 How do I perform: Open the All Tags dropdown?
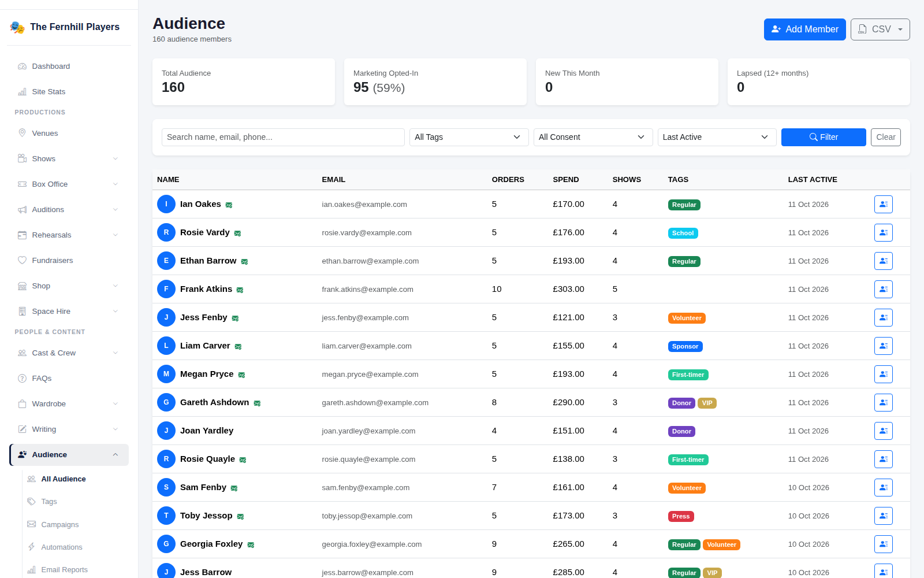tap(469, 137)
